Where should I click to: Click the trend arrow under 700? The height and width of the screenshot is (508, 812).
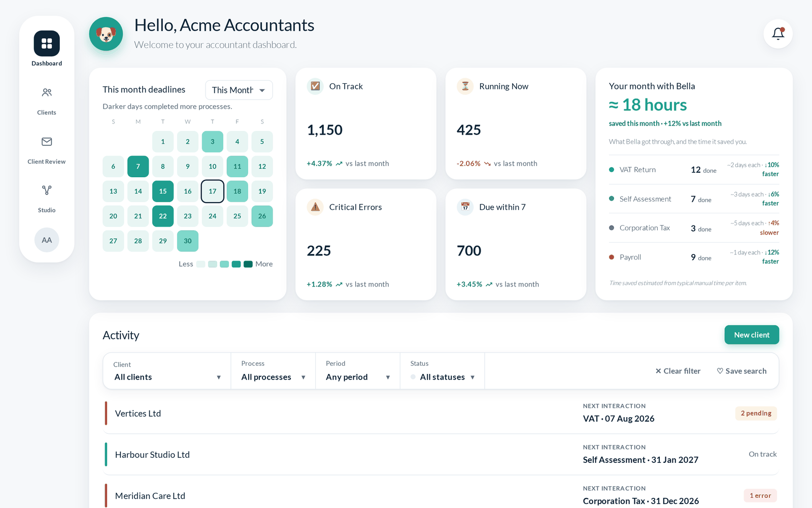tap(489, 284)
